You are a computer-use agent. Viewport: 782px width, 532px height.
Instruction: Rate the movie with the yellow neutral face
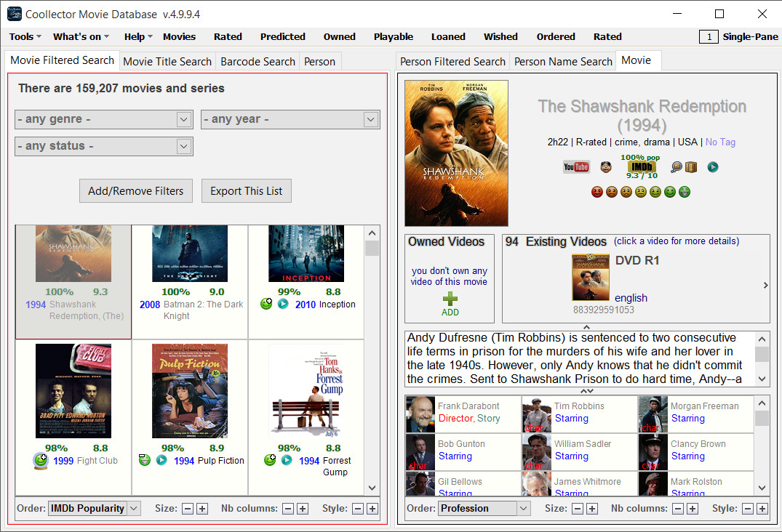(x=641, y=192)
